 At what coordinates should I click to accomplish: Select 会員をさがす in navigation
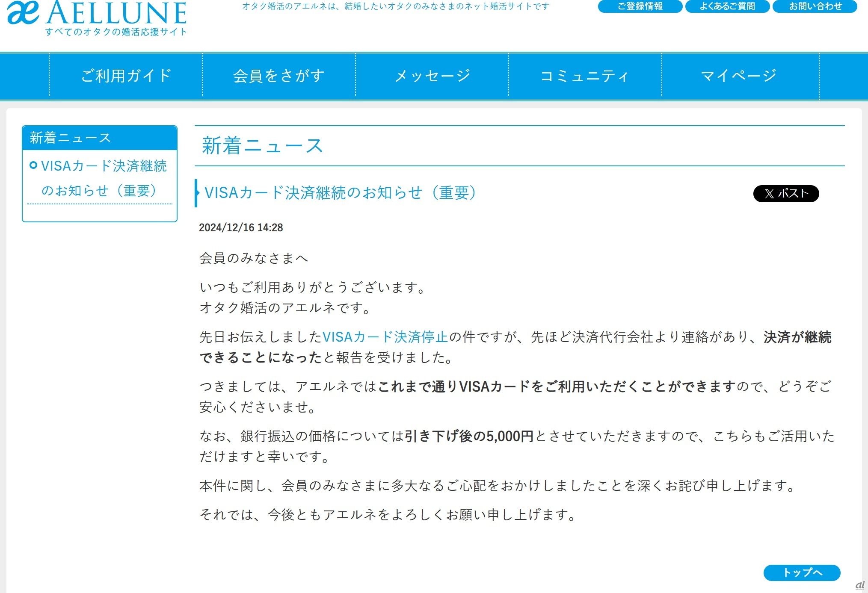pos(279,76)
